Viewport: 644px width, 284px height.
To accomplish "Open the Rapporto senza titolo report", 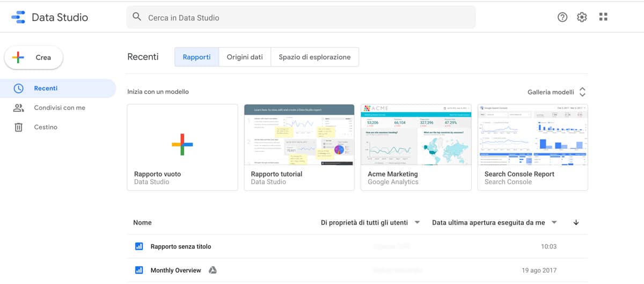I will click(357, 246).
